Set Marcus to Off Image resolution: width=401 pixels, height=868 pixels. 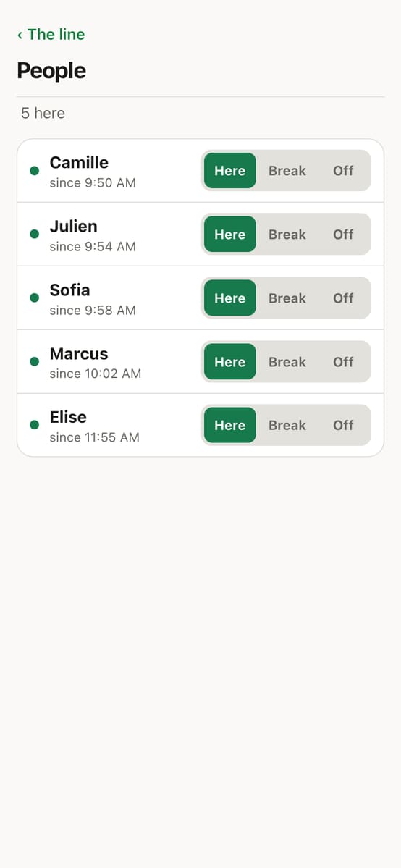tap(343, 361)
